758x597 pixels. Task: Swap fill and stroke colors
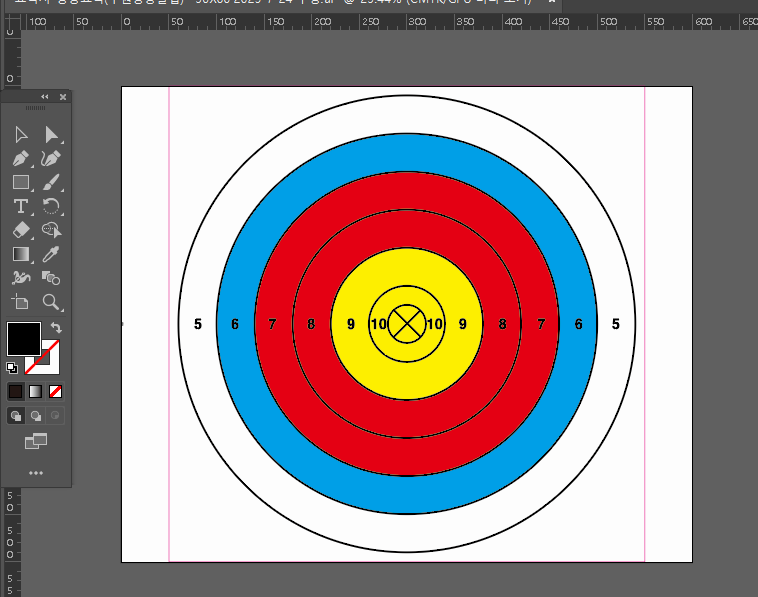[57, 328]
